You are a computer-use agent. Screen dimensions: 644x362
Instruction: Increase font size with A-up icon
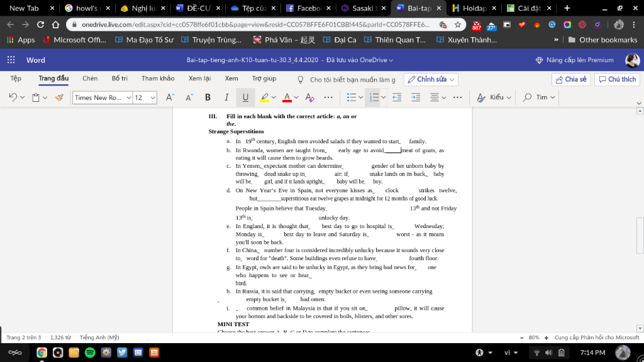(x=170, y=97)
